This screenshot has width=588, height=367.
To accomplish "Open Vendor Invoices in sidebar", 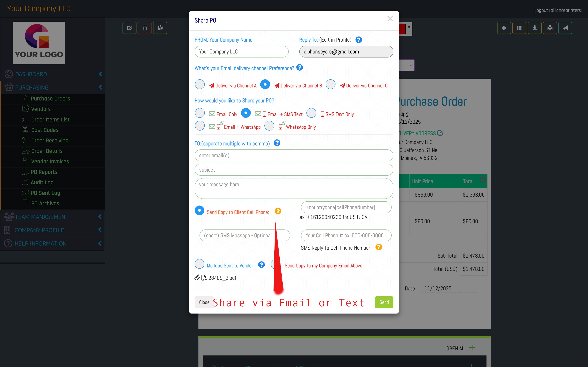I will coord(50,161).
